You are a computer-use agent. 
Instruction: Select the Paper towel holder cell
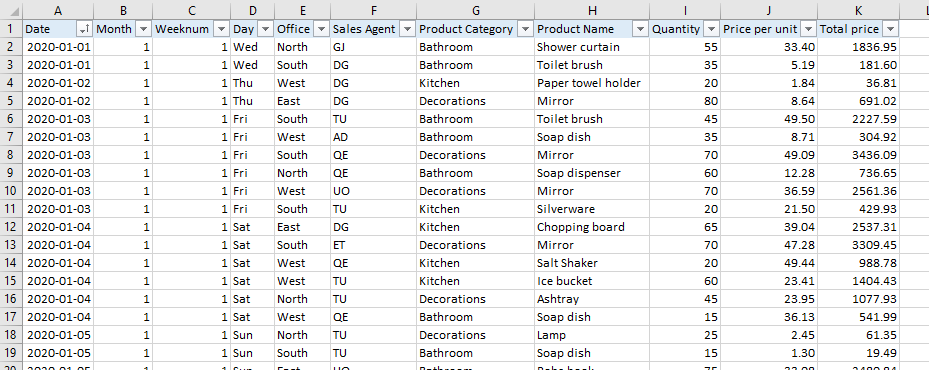592,83
